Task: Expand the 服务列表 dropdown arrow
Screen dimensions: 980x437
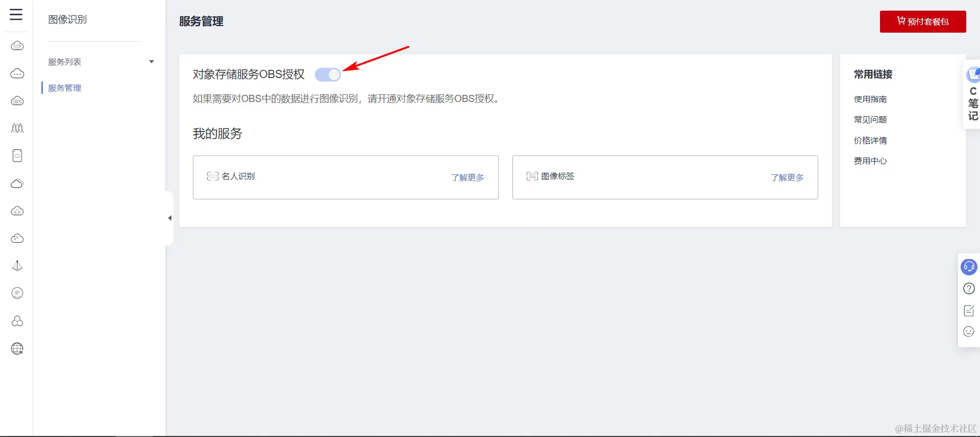Action: click(x=152, y=62)
